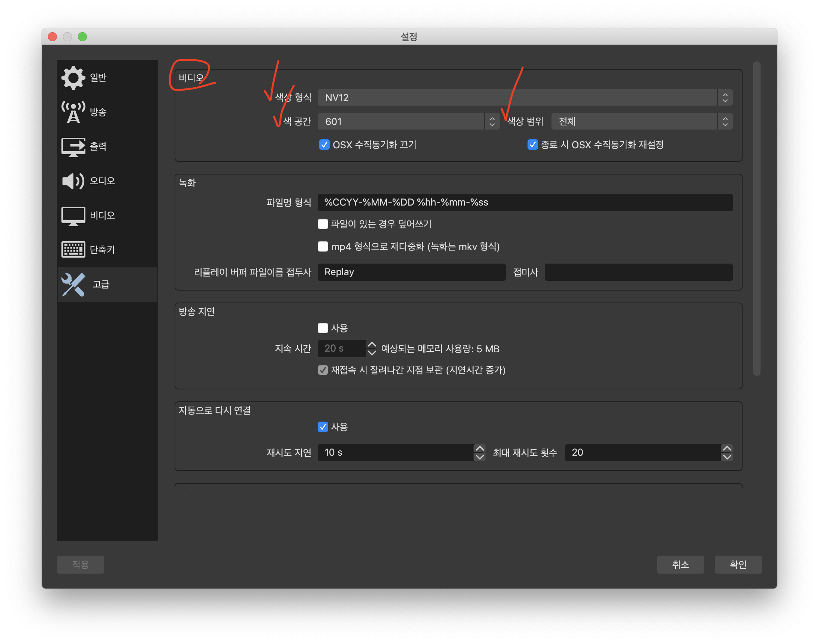Uncheck 사용 under 자동으로 다시 연결
Screen dimensions: 819x644
pyautogui.click(x=323, y=427)
